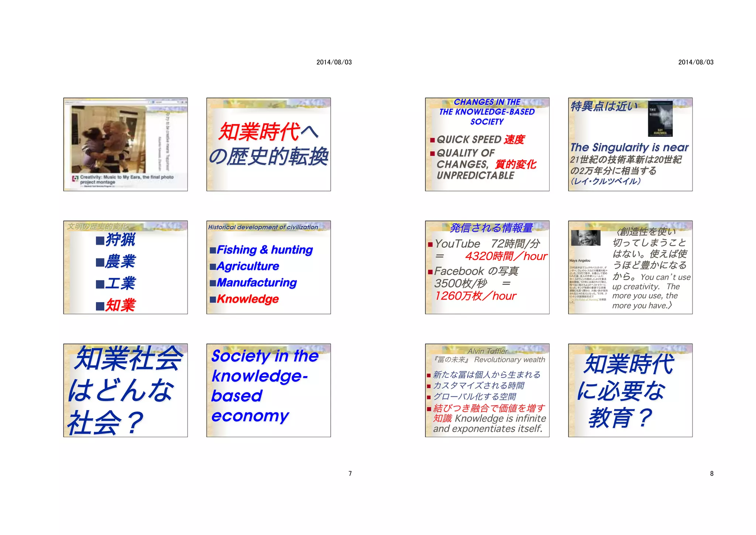The width and height of the screenshot is (756, 535).
Task: Click the 'UNPREDICTABLE' text
Action: 475,176
